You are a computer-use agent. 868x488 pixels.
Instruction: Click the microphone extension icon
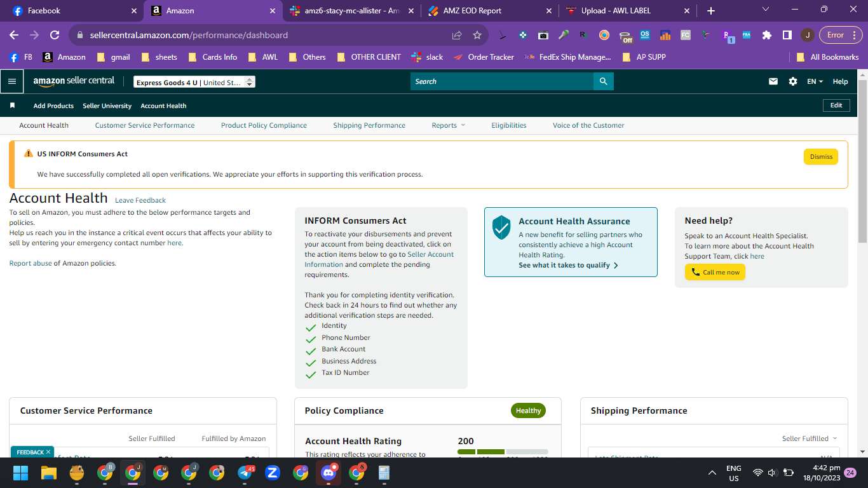564,35
